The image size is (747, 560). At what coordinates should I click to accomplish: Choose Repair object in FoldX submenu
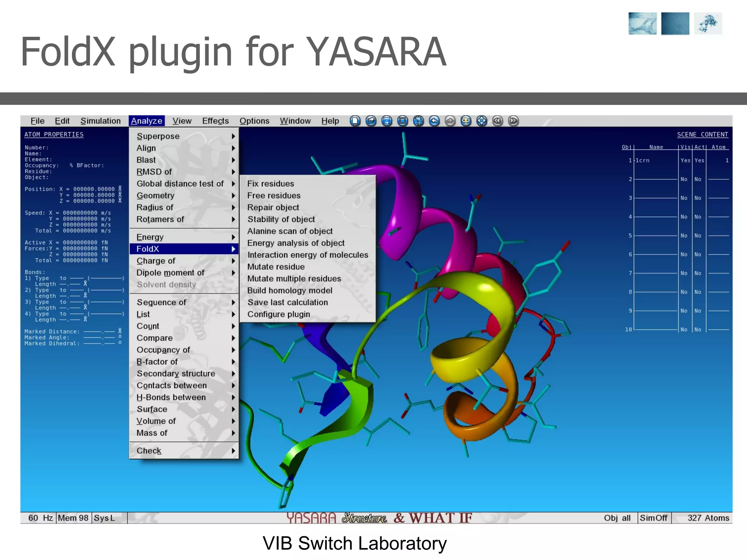tap(273, 207)
